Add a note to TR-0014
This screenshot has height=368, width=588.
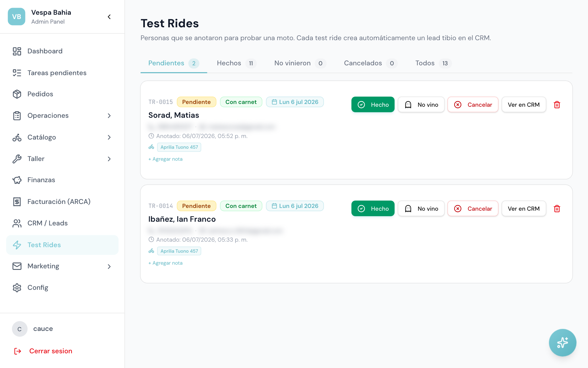[x=165, y=263]
